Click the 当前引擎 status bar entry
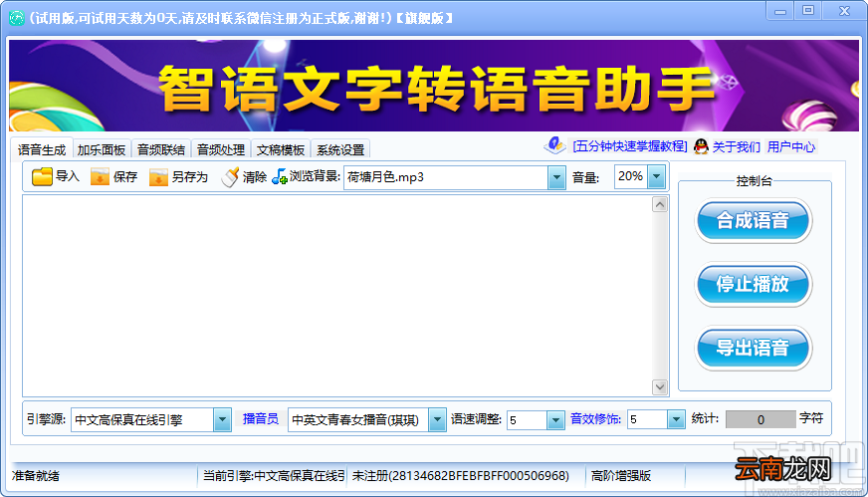 (274, 476)
